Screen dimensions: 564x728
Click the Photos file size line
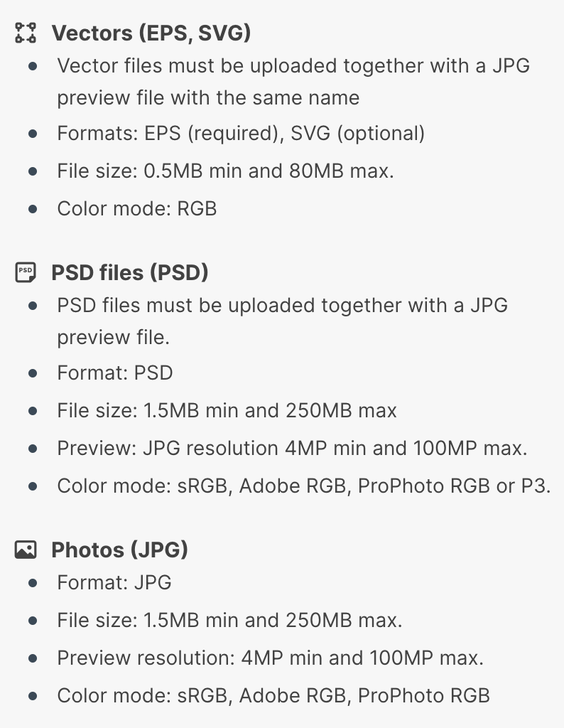point(229,621)
